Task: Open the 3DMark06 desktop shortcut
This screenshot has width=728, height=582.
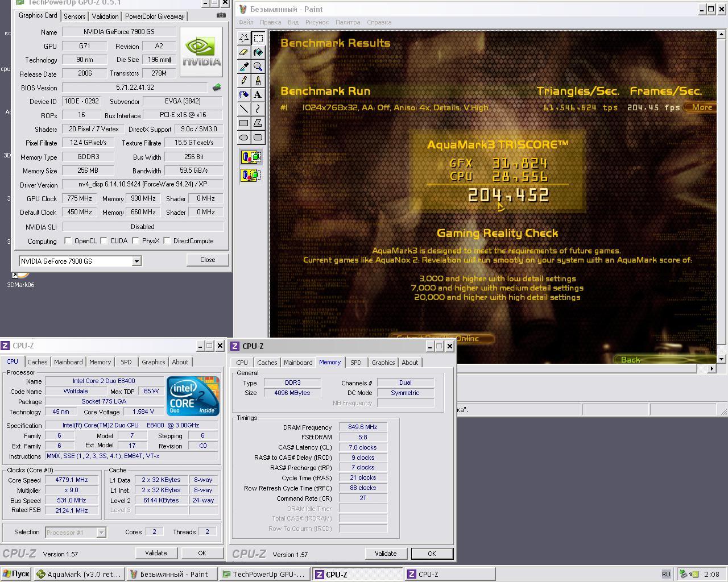Action: tap(20, 280)
